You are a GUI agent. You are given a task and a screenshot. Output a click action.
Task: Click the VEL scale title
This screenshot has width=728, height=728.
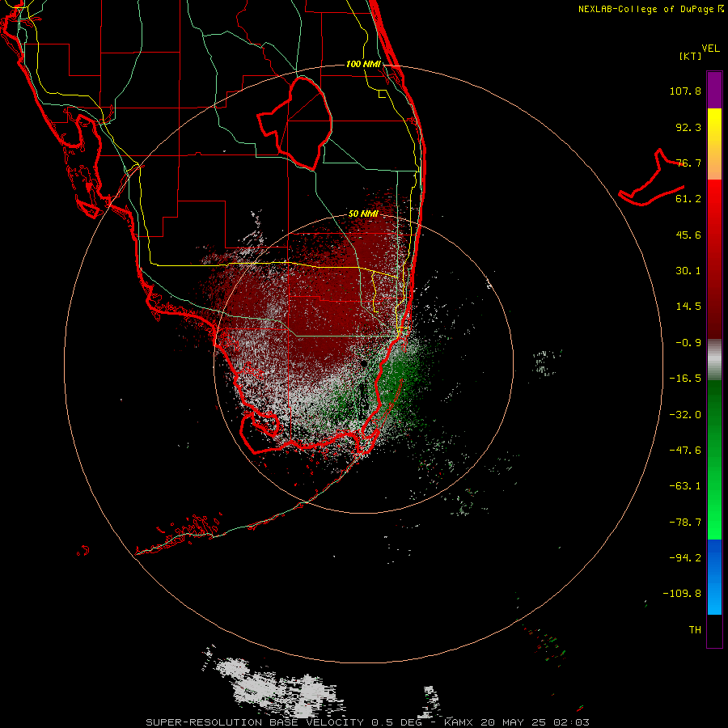(710, 48)
